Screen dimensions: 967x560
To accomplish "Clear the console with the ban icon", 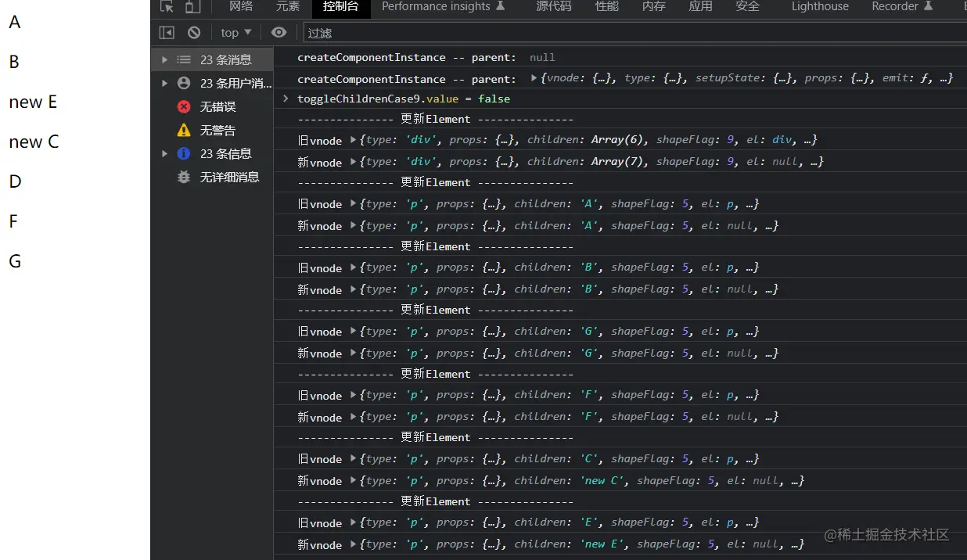I will (194, 32).
